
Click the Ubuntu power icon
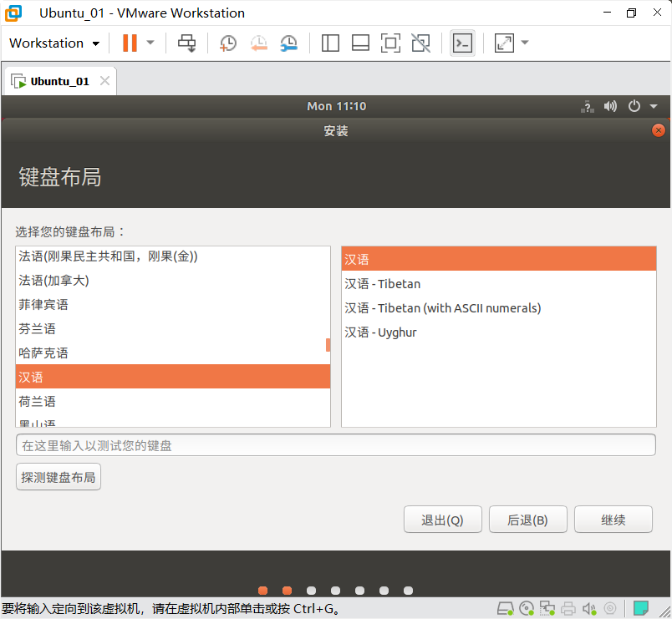tap(634, 106)
